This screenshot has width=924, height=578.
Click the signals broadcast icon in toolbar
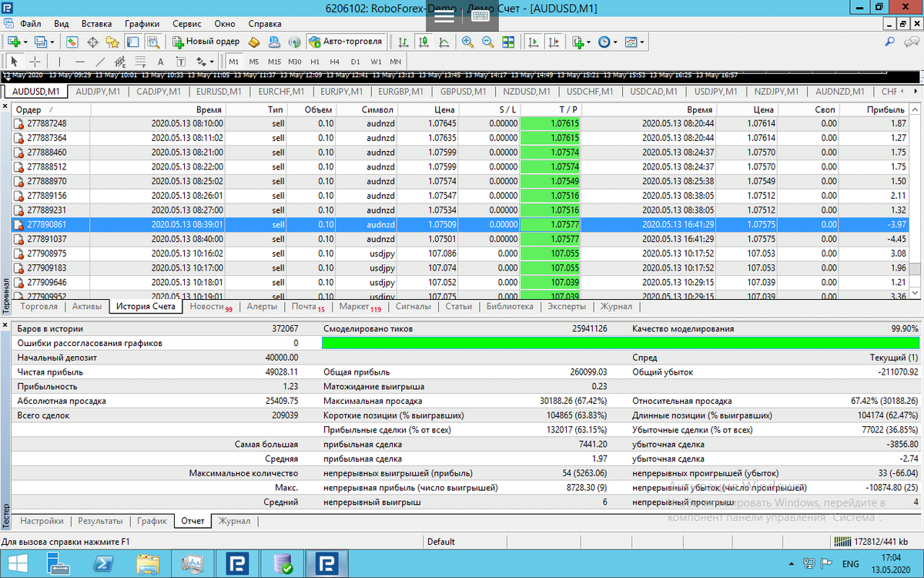(294, 42)
